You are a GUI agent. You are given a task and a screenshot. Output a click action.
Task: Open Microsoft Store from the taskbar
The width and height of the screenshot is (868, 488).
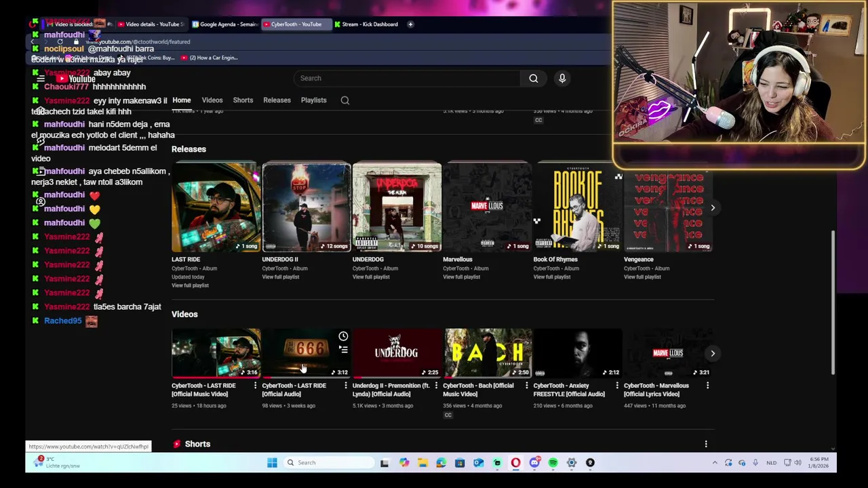[x=460, y=463]
